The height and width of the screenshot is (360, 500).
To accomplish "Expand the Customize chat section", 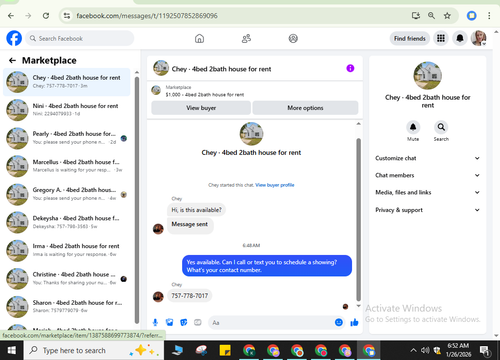I will [x=428, y=158].
